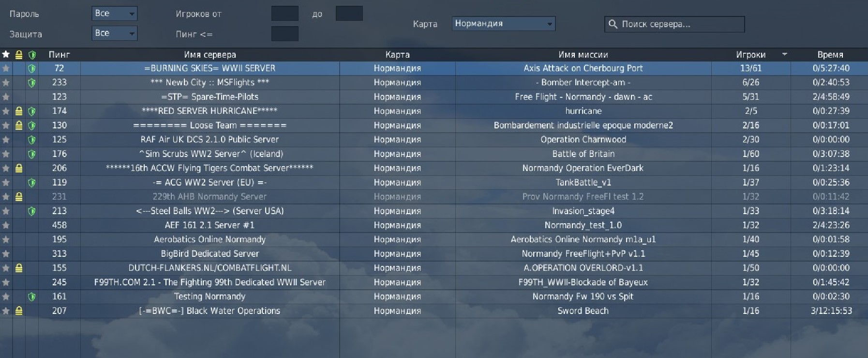Click the padlock icon on RED SERVER HURRICANE row
Image resolution: width=868 pixels, height=358 pixels.
click(19, 111)
